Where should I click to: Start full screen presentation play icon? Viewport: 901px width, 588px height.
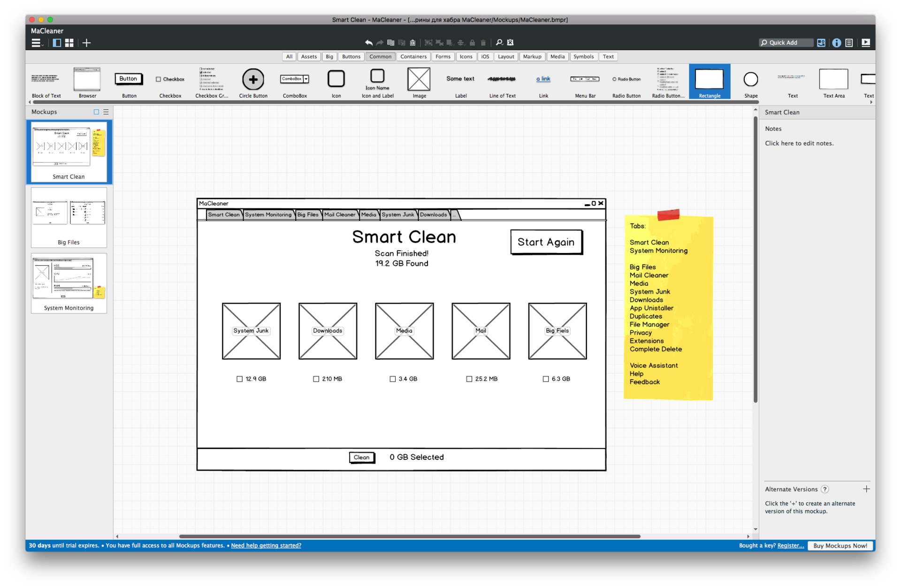pyautogui.click(x=866, y=43)
